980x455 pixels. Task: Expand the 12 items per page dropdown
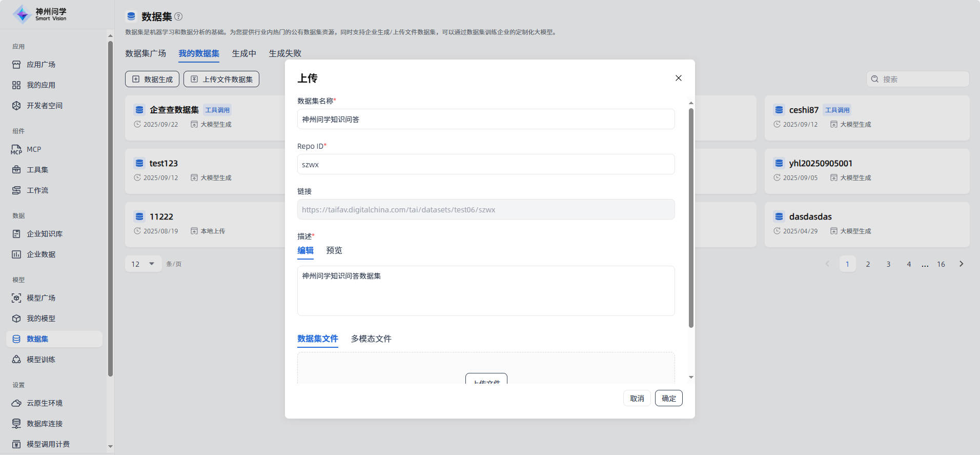pyautogui.click(x=143, y=264)
